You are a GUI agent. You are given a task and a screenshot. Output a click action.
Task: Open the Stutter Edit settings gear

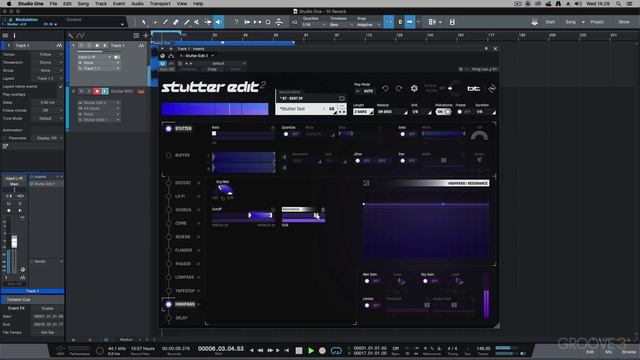[414, 88]
